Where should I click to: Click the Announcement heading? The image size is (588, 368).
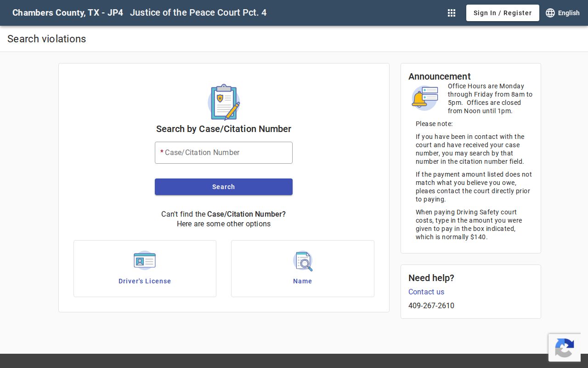point(440,76)
